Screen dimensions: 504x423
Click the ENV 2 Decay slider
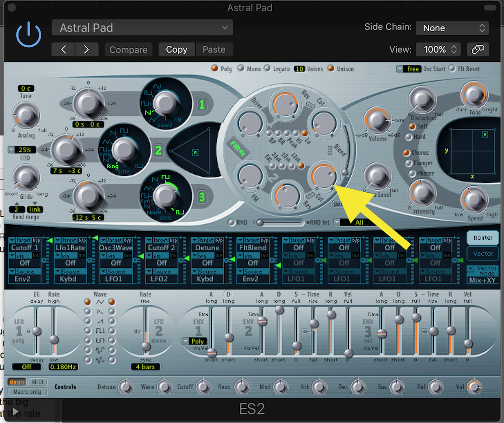(x=279, y=331)
